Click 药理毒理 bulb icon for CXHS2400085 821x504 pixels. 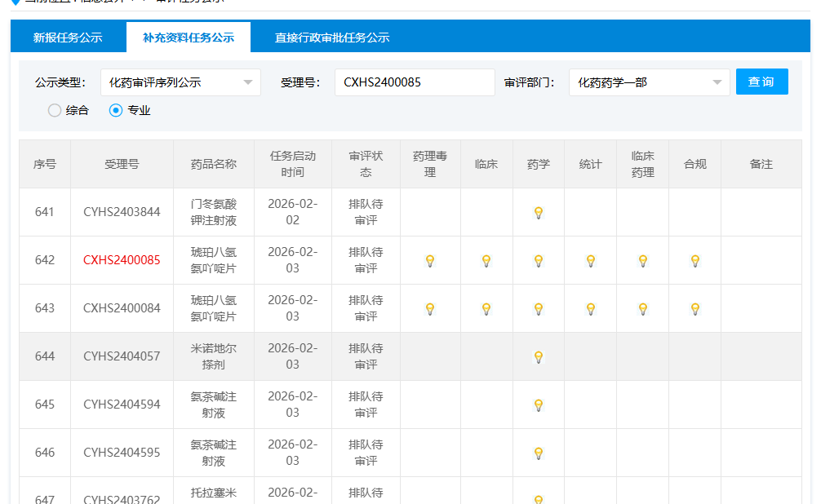(x=430, y=261)
